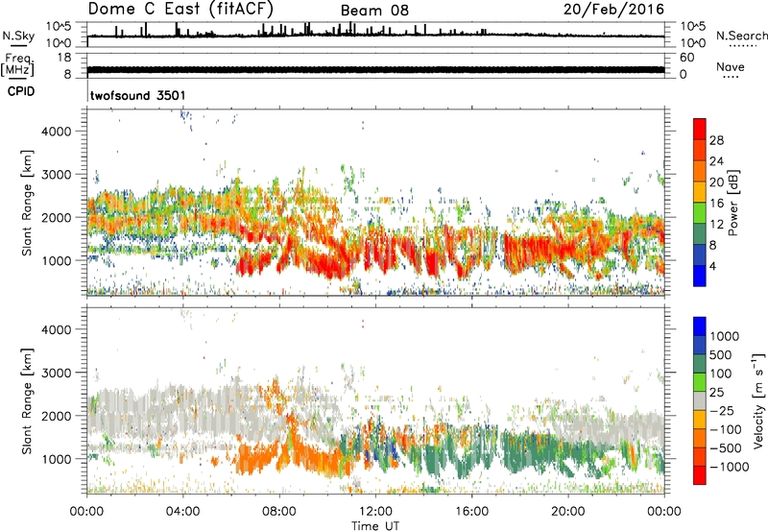
Task: Click the positive 100 label on Velocity color bar
Action: click(x=721, y=374)
